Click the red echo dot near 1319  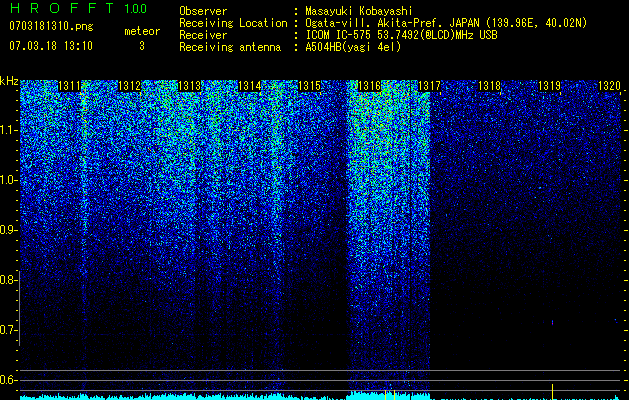click(x=552, y=322)
